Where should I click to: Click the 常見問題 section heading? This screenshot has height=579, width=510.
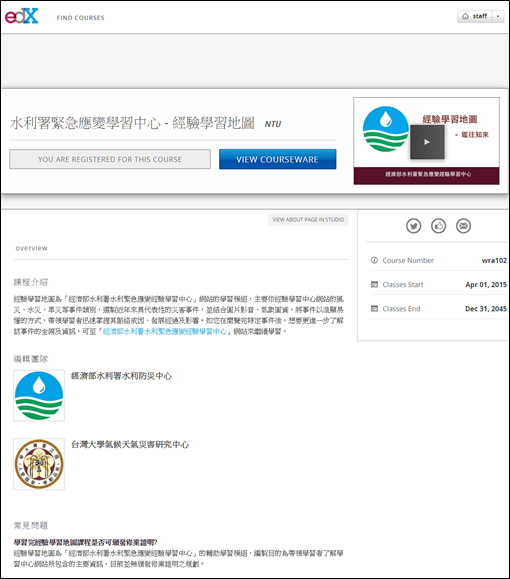[x=31, y=525]
